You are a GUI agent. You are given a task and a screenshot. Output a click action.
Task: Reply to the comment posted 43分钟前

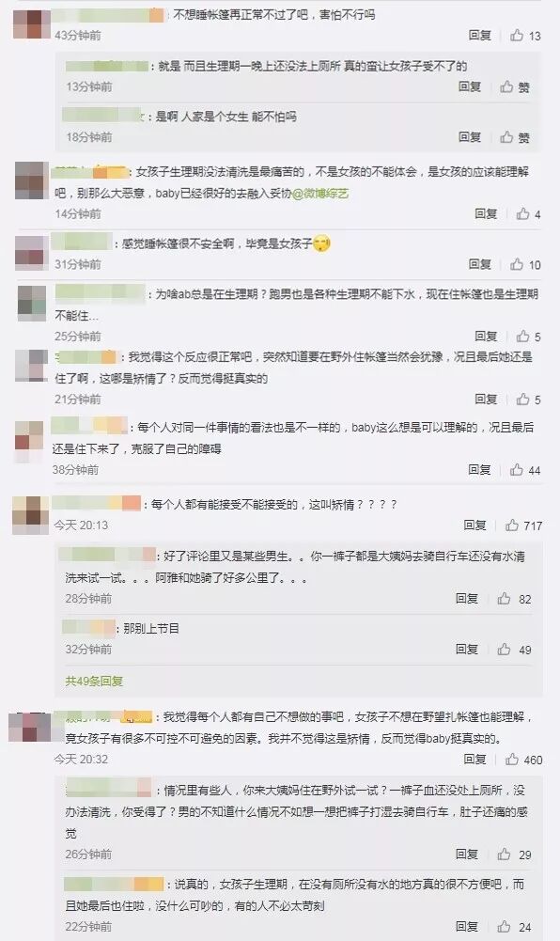479,36
